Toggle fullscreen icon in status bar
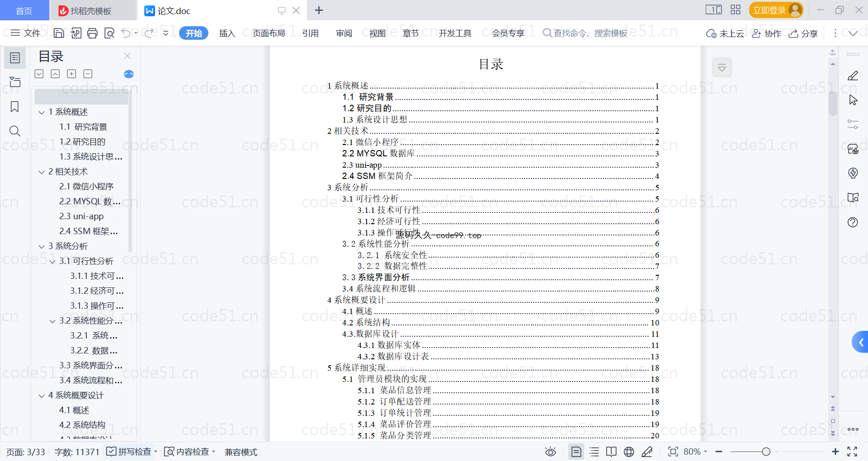 click(x=852, y=452)
